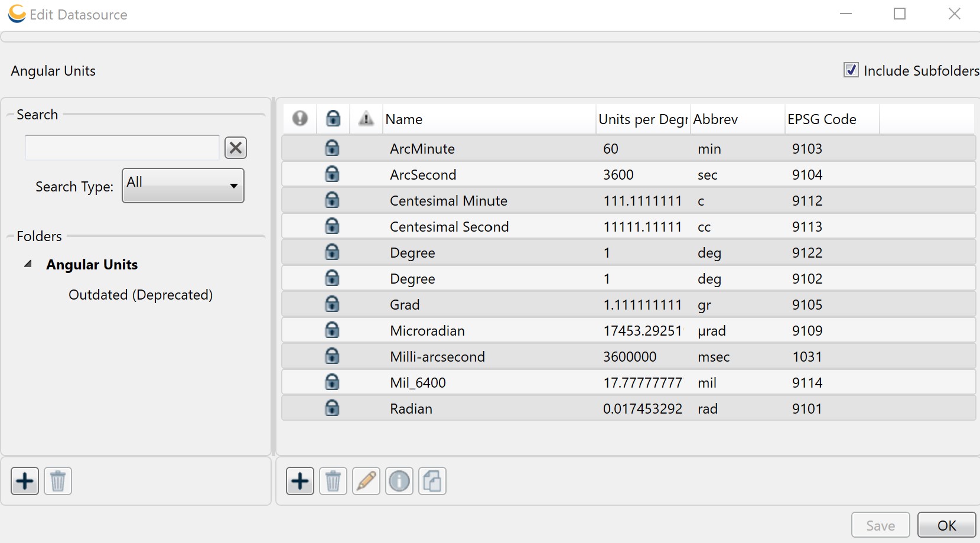Click inside the search text field

click(x=122, y=148)
